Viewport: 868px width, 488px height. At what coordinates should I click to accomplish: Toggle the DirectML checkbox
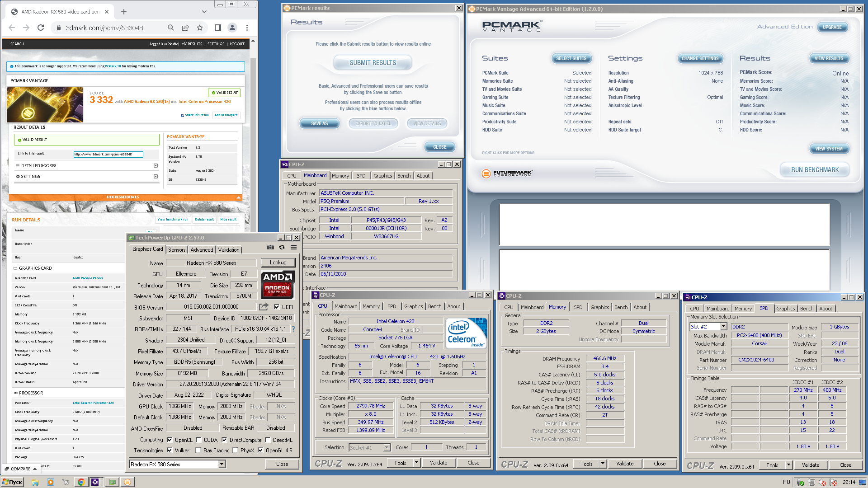tap(268, 440)
